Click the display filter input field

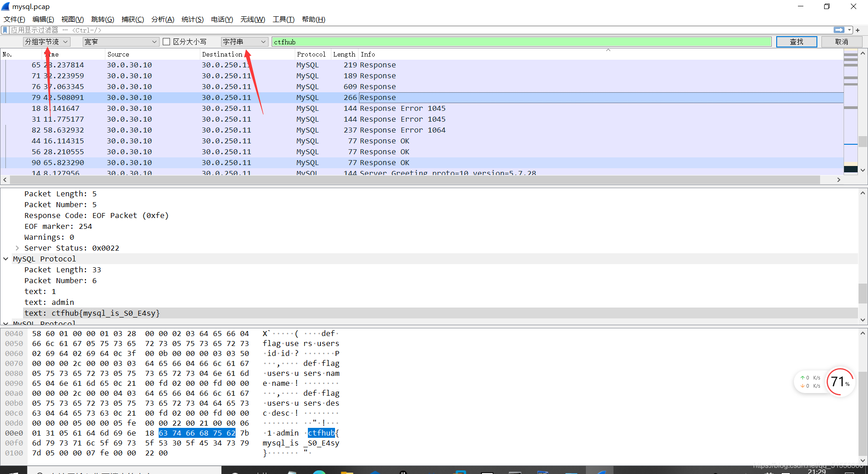click(420, 30)
